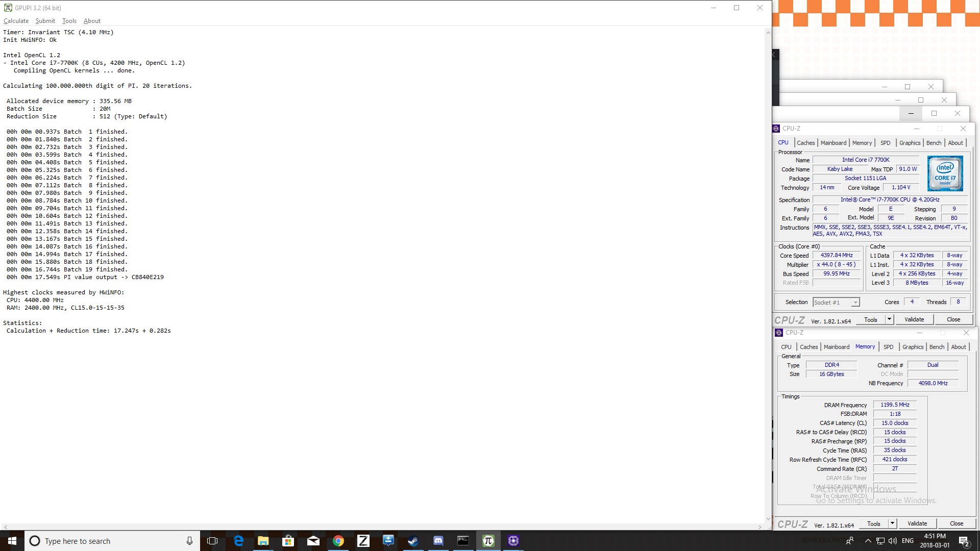Switch to Bench tab in top CPU-Z
980x551 pixels.
(934, 143)
